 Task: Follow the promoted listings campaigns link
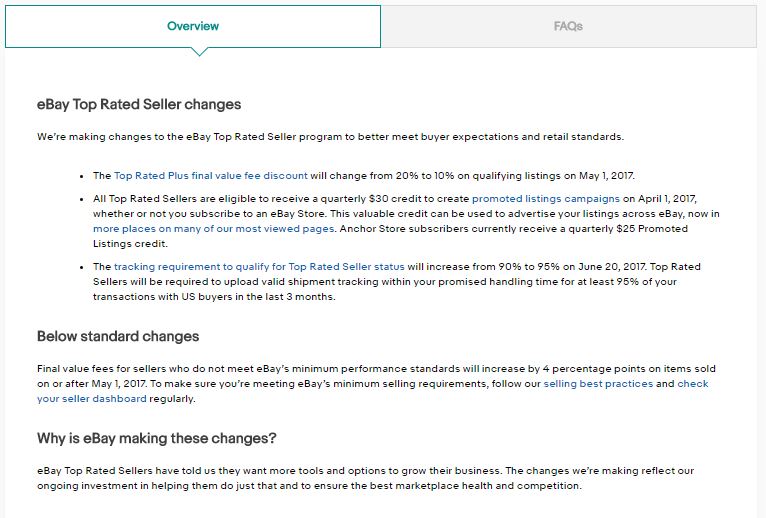[546, 199]
